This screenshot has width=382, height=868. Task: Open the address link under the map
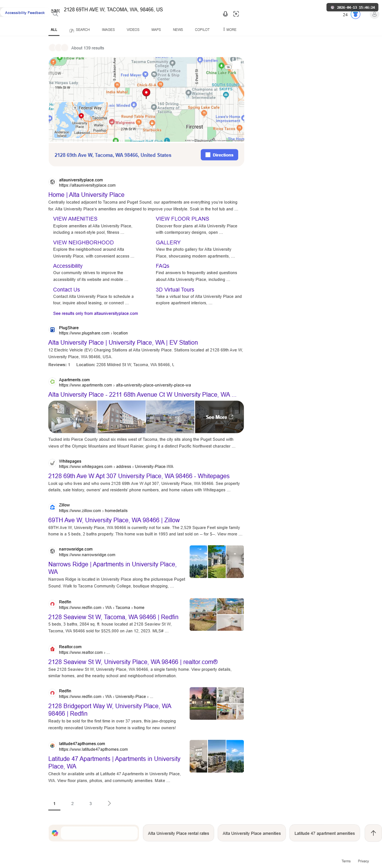pos(113,155)
